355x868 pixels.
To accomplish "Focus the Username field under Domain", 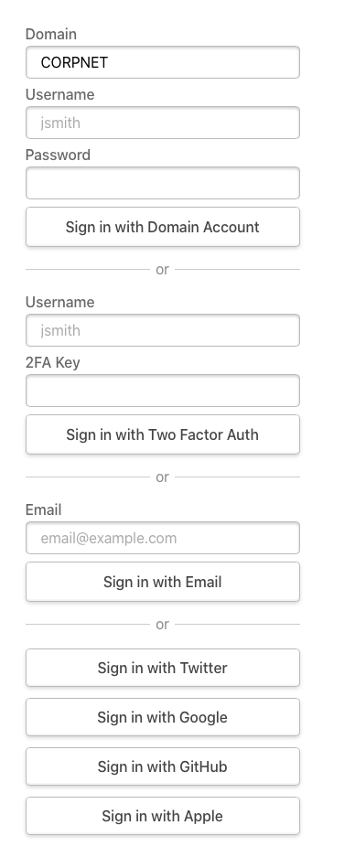I will coord(162,123).
